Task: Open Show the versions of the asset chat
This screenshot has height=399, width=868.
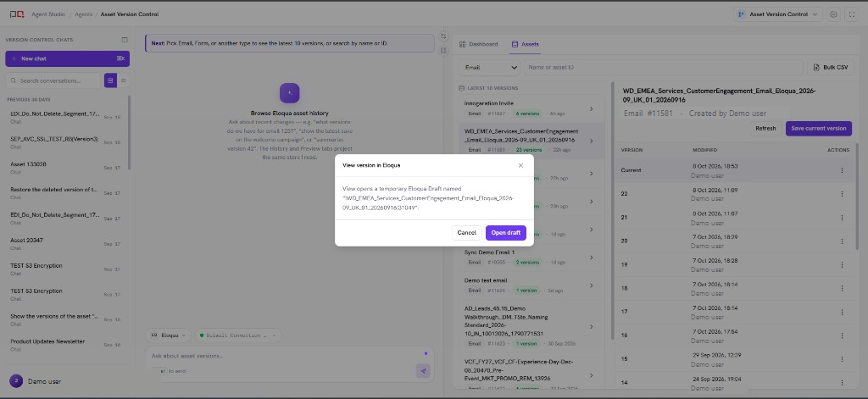Action: 65,319
